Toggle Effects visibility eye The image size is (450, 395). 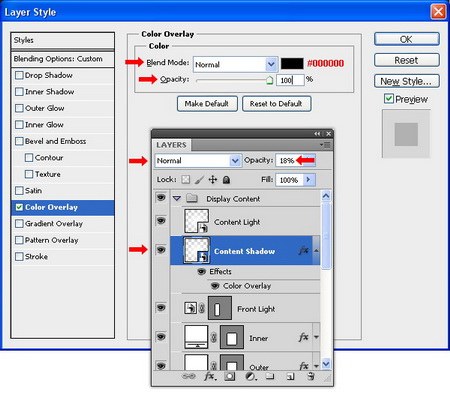point(202,272)
